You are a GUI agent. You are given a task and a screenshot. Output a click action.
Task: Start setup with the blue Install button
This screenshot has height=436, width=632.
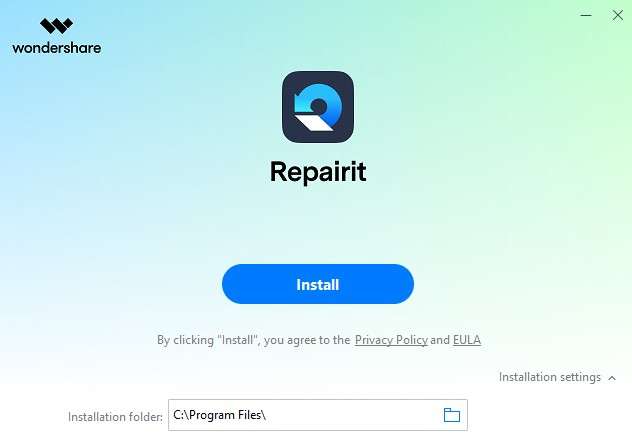(318, 284)
